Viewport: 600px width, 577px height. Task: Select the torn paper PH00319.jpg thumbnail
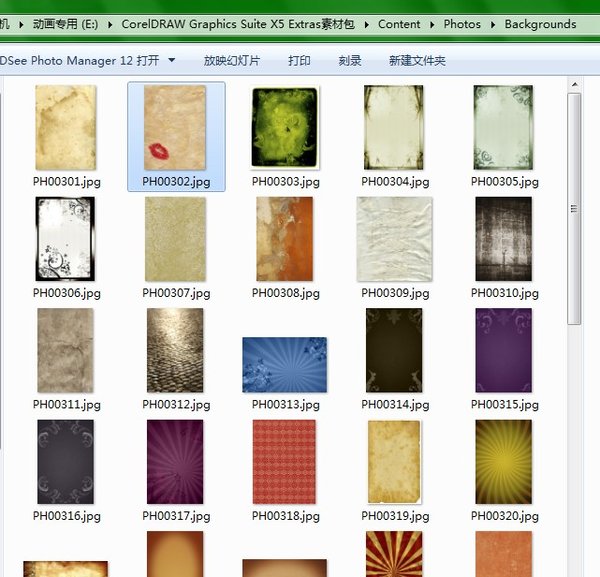[394, 462]
